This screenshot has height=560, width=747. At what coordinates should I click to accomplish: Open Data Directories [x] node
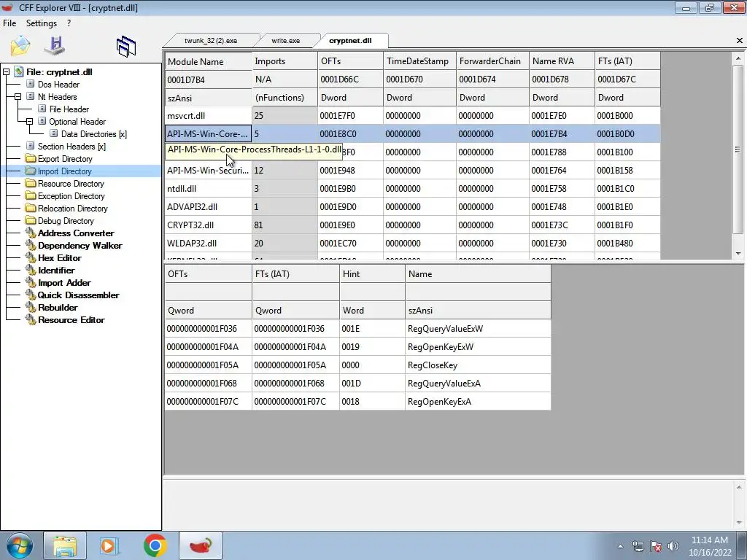coord(94,134)
